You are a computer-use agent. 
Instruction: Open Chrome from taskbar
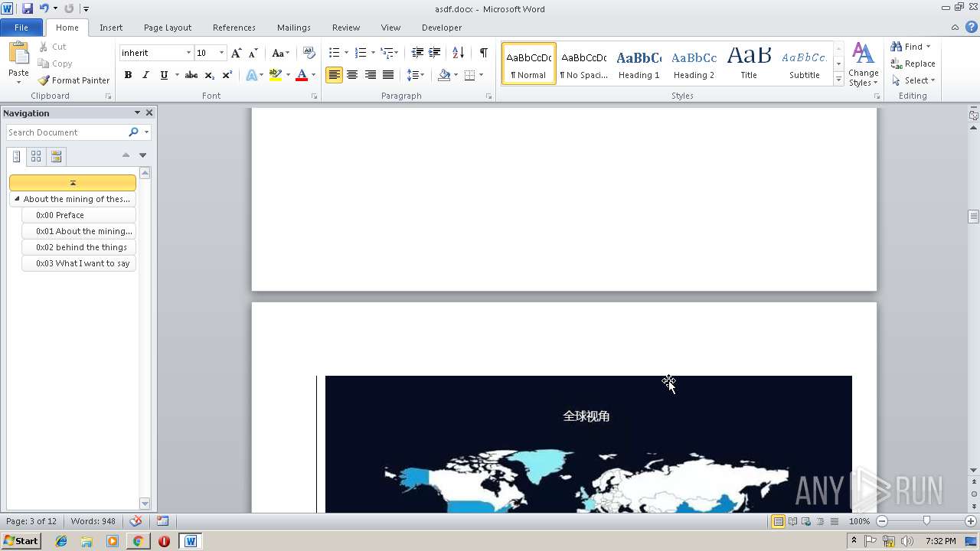[138, 541]
